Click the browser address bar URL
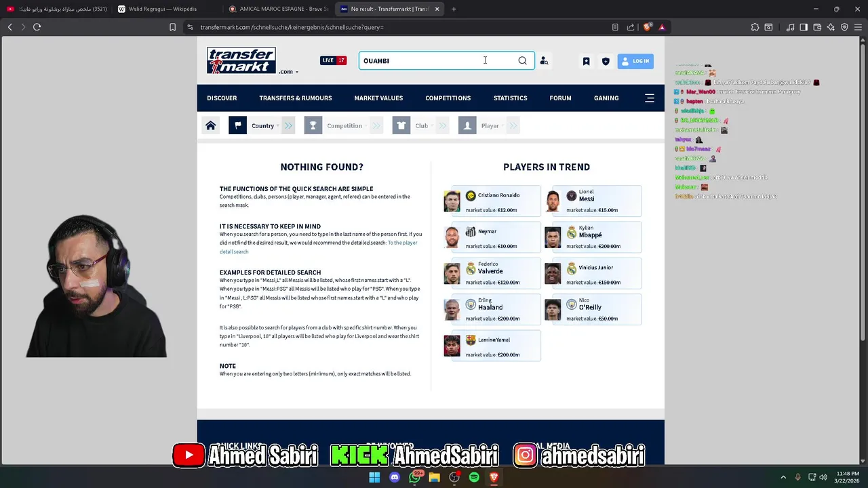The image size is (868, 488). coord(292,27)
